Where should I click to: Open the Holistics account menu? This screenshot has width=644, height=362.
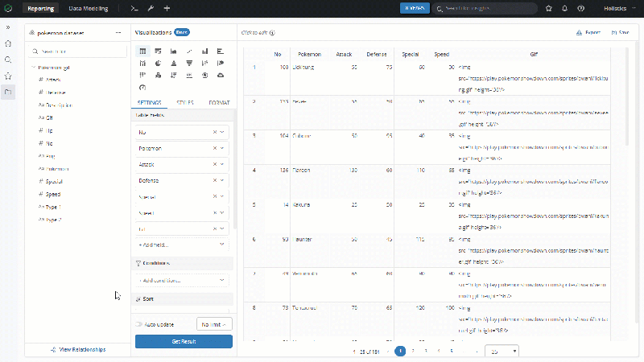(619, 8)
